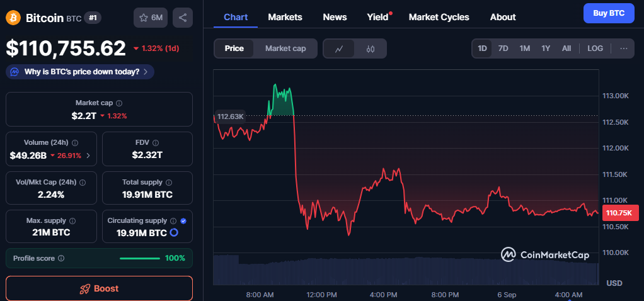Click the FDV info icon
This screenshot has width=644, height=301.
point(155,143)
